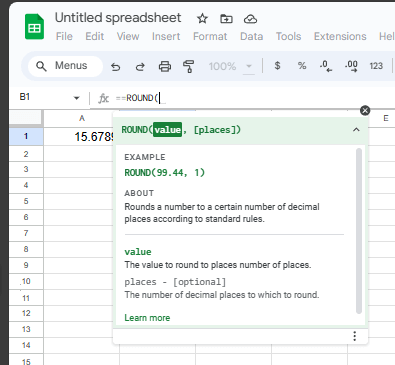Collapse the ROUND function help panel
The image size is (395, 365).
click(356, 130)
